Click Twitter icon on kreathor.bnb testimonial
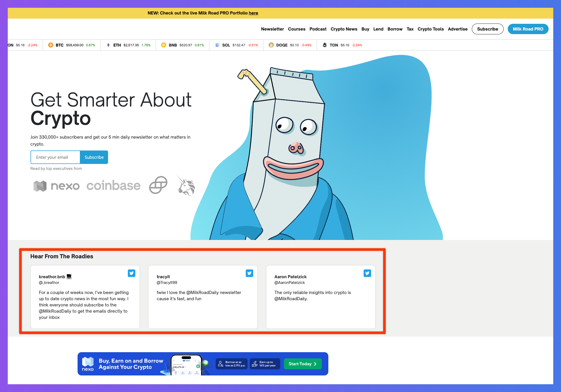 coord(131,273)
